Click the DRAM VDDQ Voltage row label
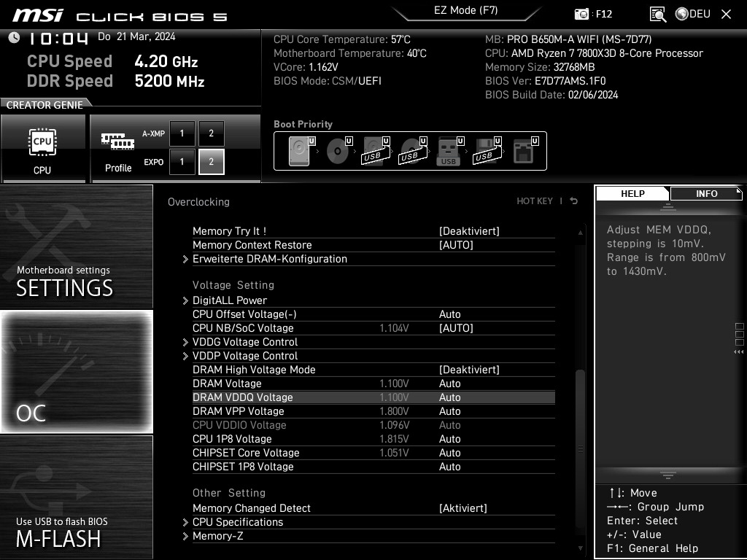Screen dimensions: 747x560 coord(242,397)
